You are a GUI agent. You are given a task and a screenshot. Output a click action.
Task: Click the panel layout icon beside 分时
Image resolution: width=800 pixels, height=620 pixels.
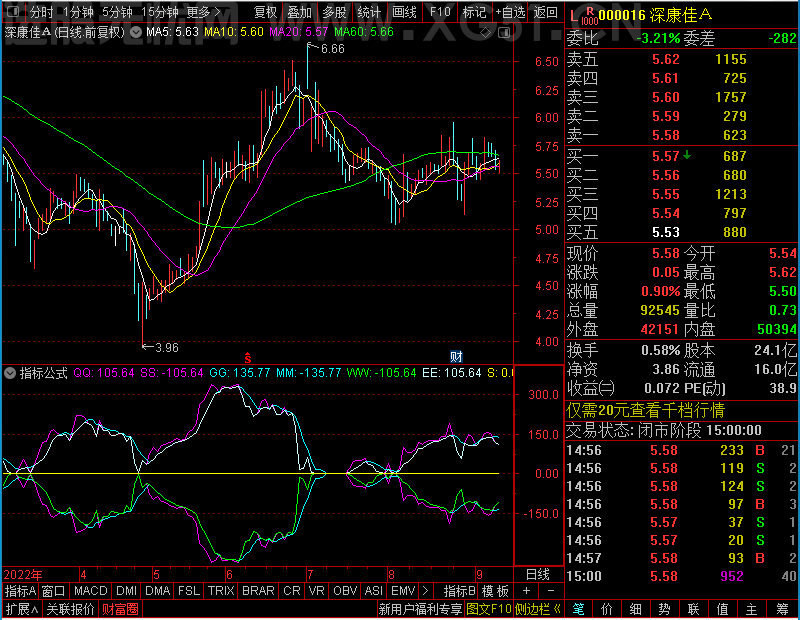click(x=14, y=11)
